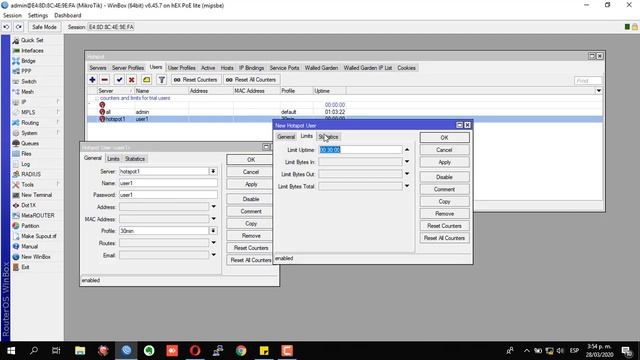Expand the IP submenu

(x=24, y=102)
